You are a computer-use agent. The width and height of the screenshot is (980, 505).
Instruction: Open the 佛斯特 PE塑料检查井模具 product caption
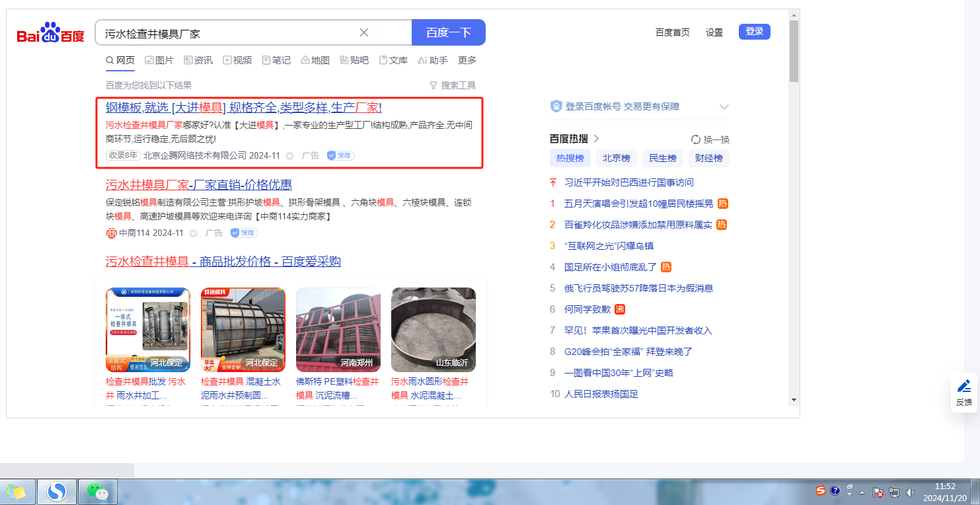coord(338,389)
